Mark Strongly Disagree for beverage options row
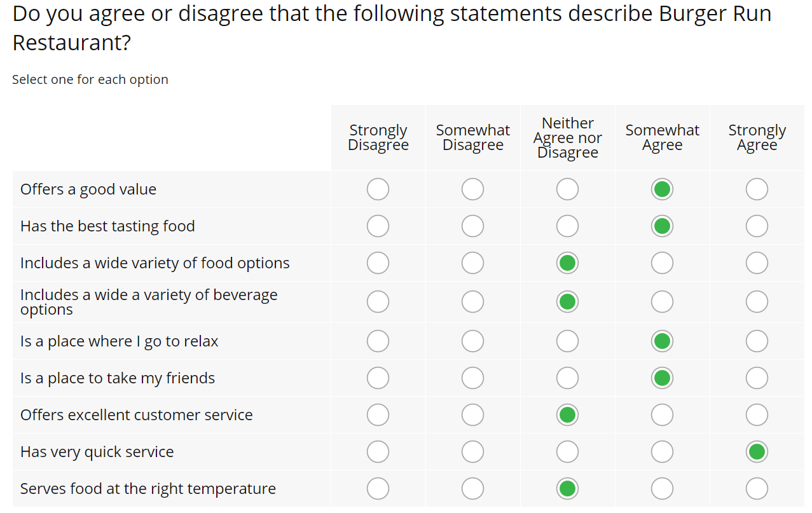 click(378, 302)
